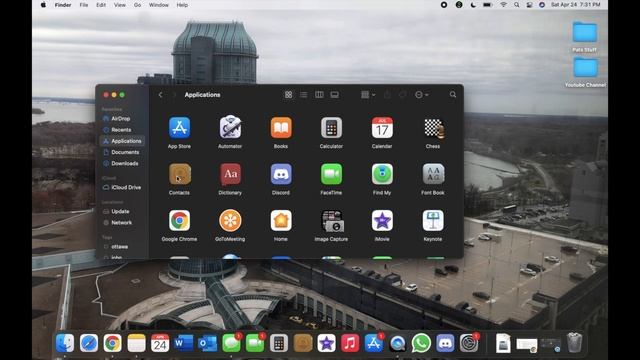Click the Do Not Disturb moon icon
This screenshot has height=360, width=640.
(473, 5)
